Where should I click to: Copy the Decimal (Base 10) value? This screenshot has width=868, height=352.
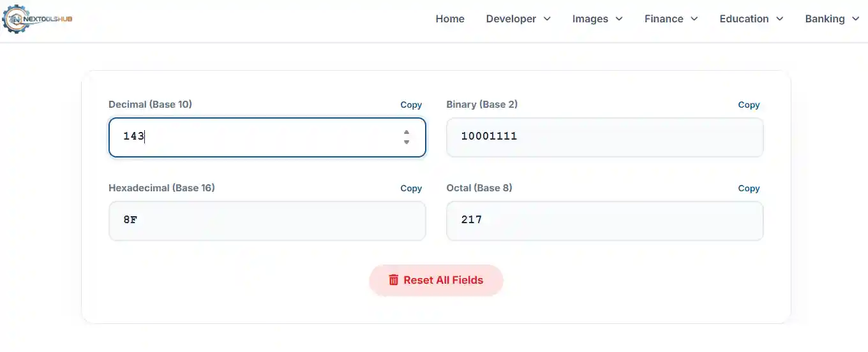[x=411, y=105]
